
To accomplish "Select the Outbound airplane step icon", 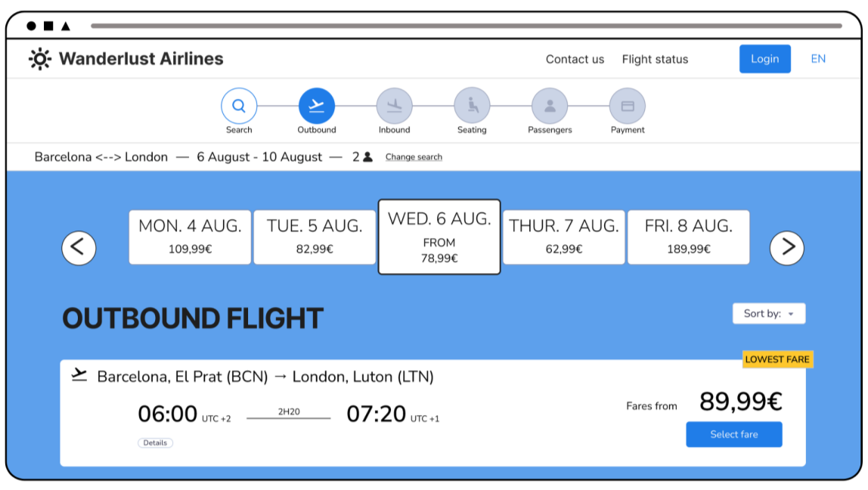I will point(316,107).
